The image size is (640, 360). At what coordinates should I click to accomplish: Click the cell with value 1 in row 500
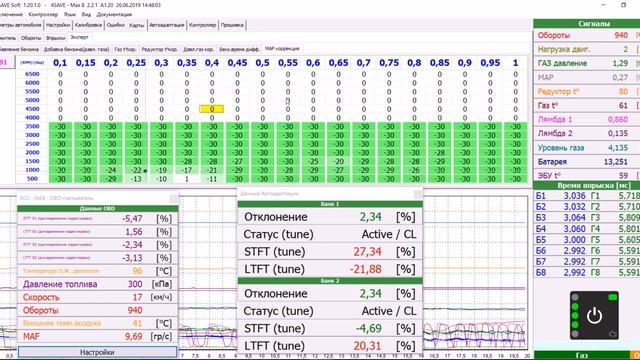187,179
